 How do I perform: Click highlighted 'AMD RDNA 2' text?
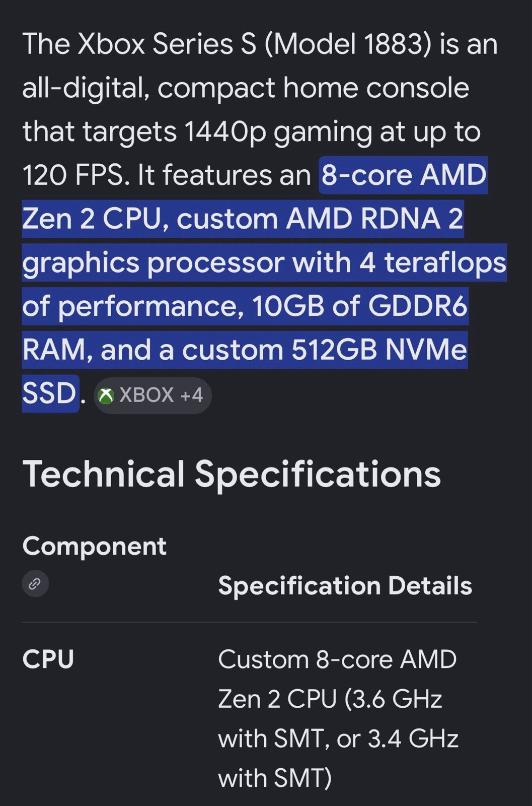tap(375, 219)
